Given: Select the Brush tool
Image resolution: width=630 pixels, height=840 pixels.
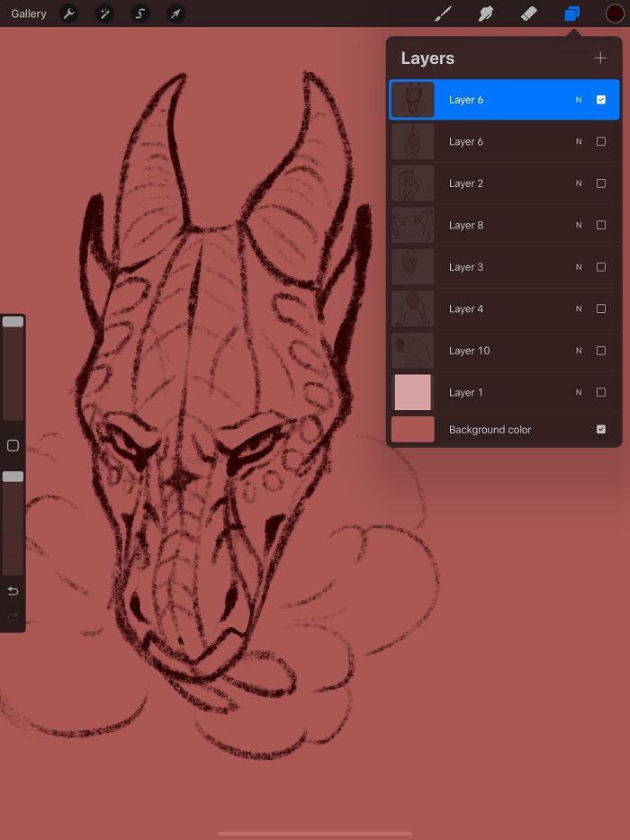Looking at the screenshot, I should (443, 13).
